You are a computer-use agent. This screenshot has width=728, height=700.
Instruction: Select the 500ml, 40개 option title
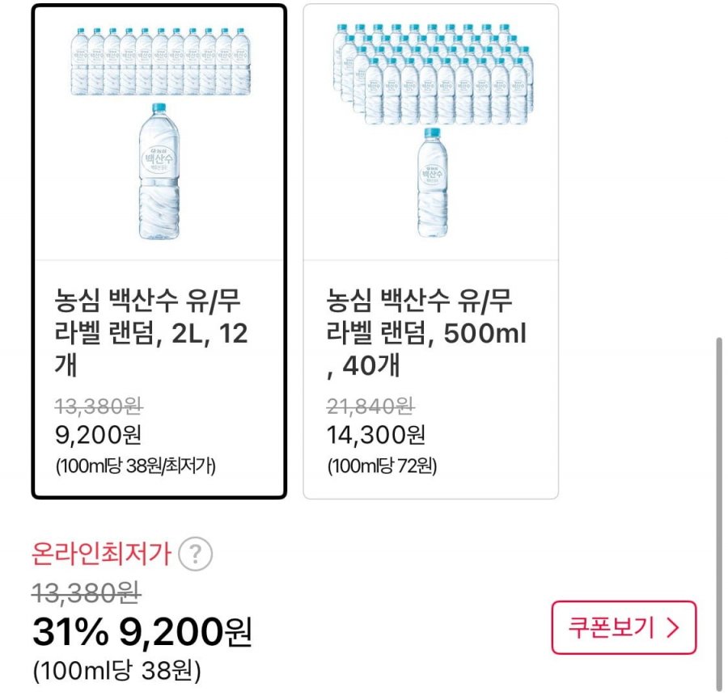[x=426, y=333]
